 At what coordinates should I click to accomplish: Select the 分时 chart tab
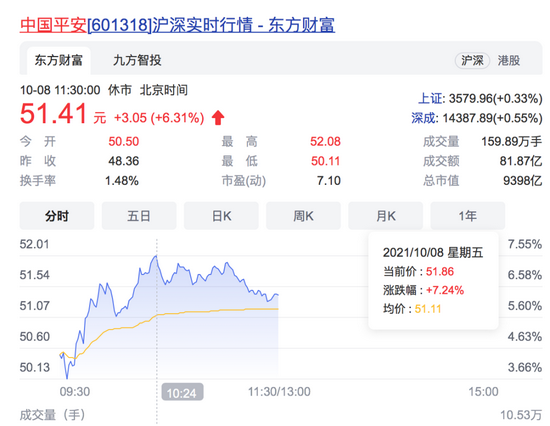57,216
